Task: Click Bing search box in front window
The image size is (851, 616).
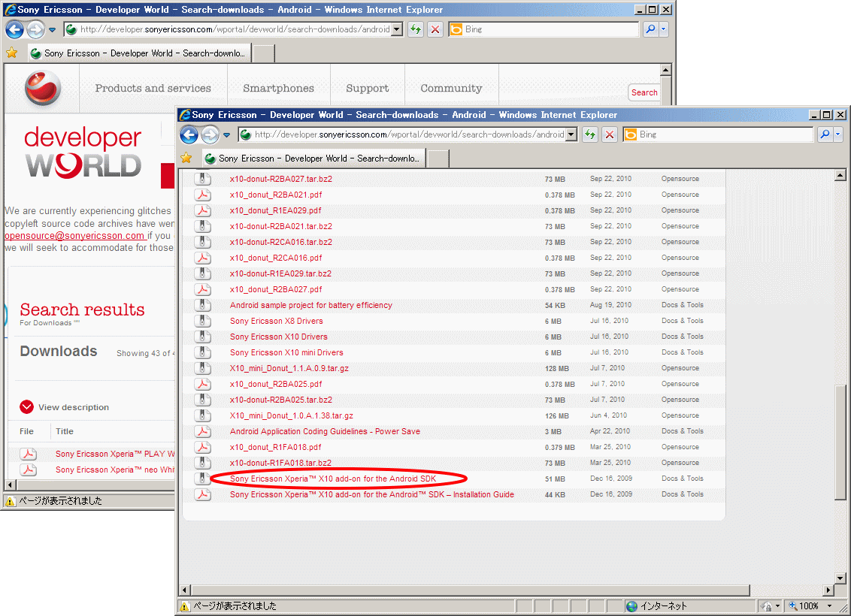Action: 719,134
